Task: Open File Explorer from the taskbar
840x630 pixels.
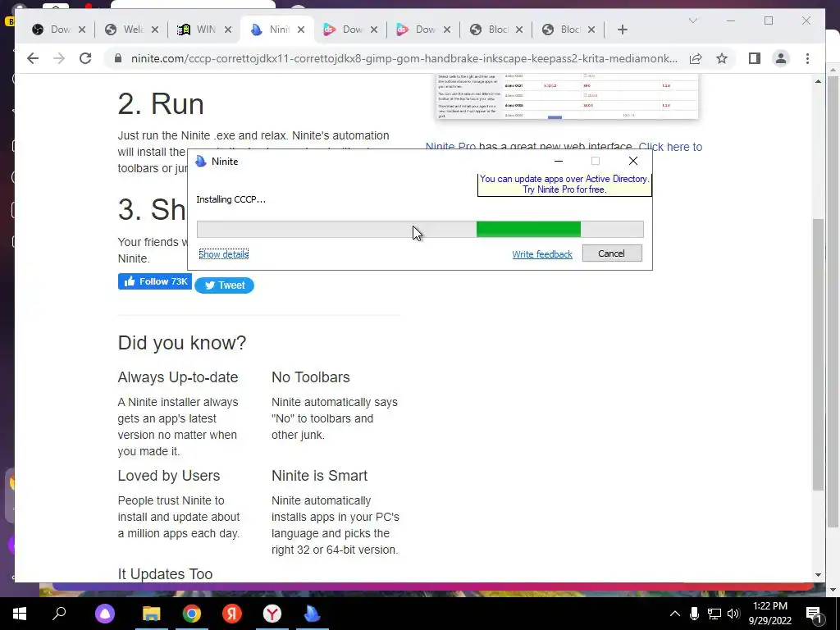Action: coord(151,614)
